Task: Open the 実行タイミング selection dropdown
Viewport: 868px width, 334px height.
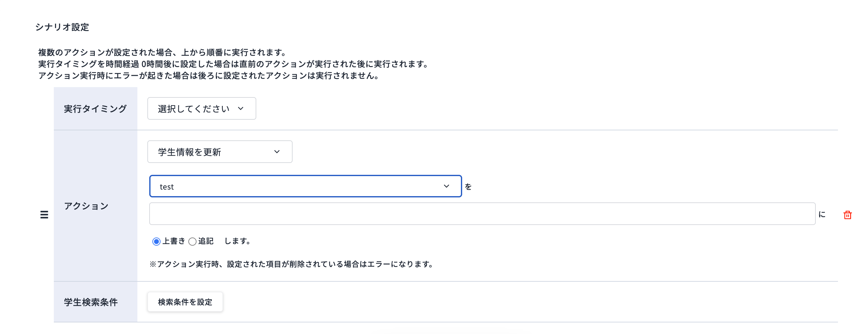Action: point(201,108)
